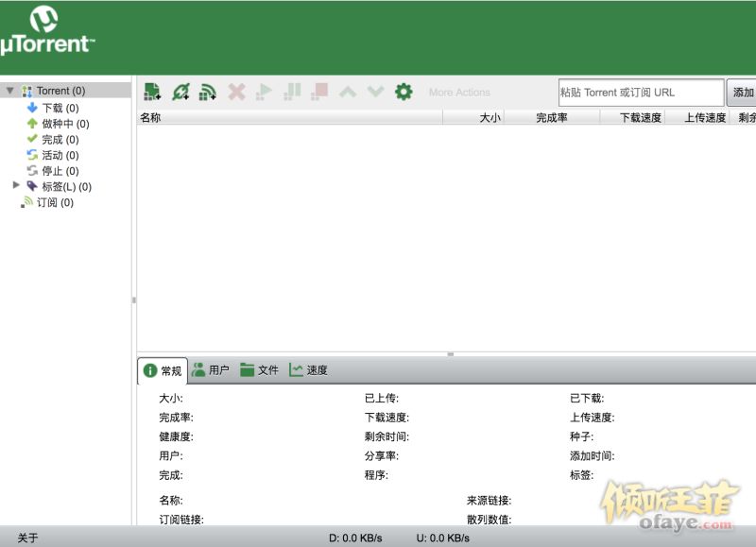Click the Add RSS feed toolbar icon
Image resolution: width=756 pixels, height=547 pixels.
(x=208, y=92)
